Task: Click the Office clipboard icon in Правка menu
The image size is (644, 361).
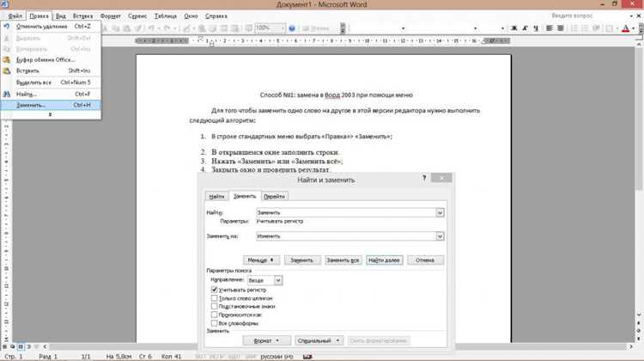Action: tap(7, 59)
